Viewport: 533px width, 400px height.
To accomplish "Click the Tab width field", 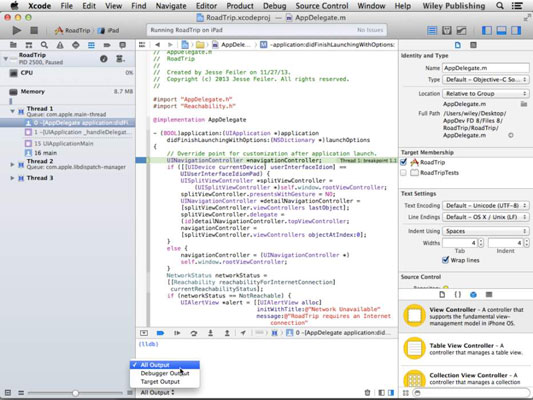I will coord(460,243).
